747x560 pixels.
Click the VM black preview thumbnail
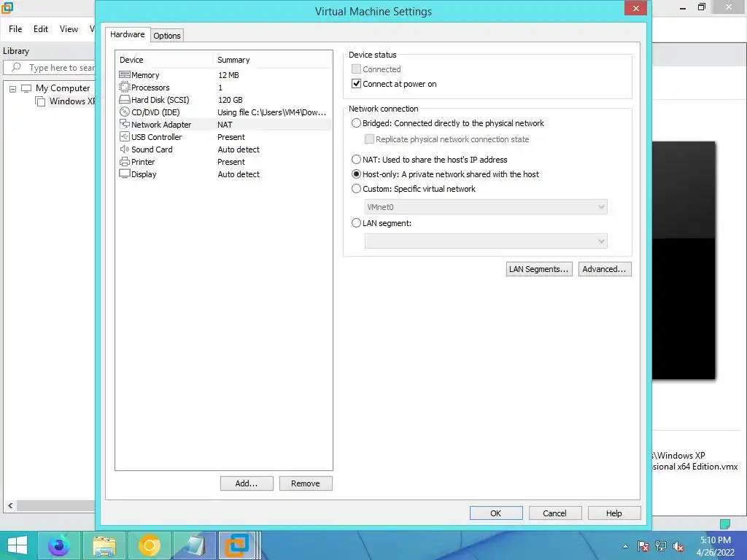[x=684, y=260]
